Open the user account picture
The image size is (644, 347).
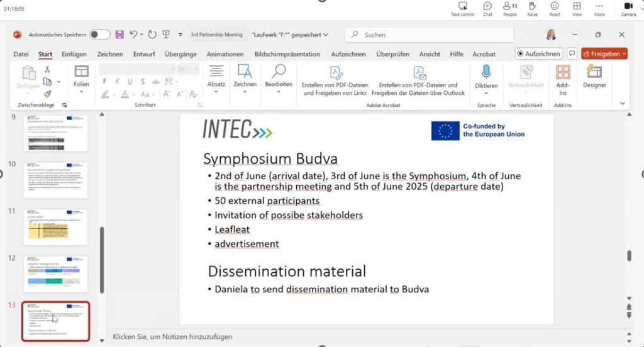[x=551, y=35]
